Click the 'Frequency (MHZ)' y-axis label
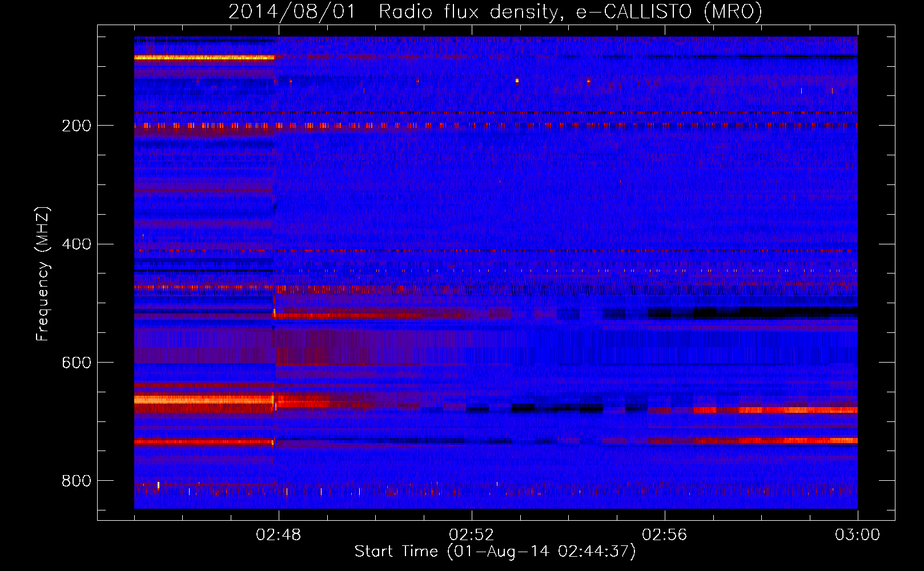The image size is (924, 571). pos(43,274)
